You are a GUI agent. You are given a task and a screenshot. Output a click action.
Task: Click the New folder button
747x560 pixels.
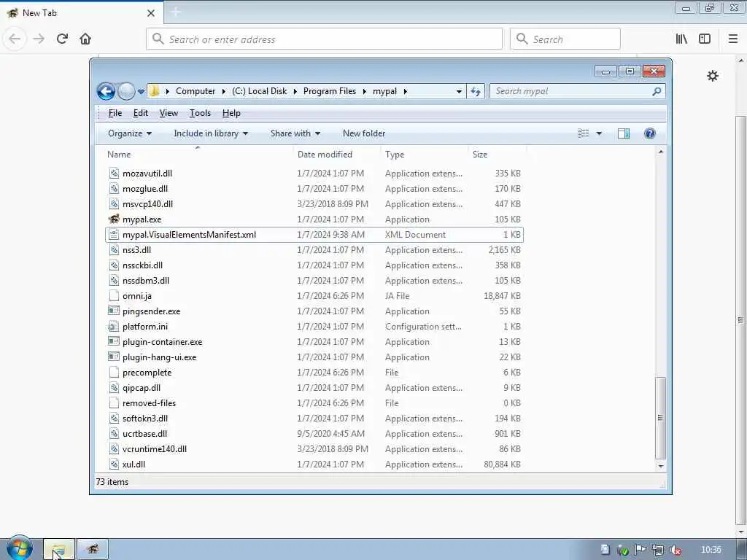pos(364,133)
